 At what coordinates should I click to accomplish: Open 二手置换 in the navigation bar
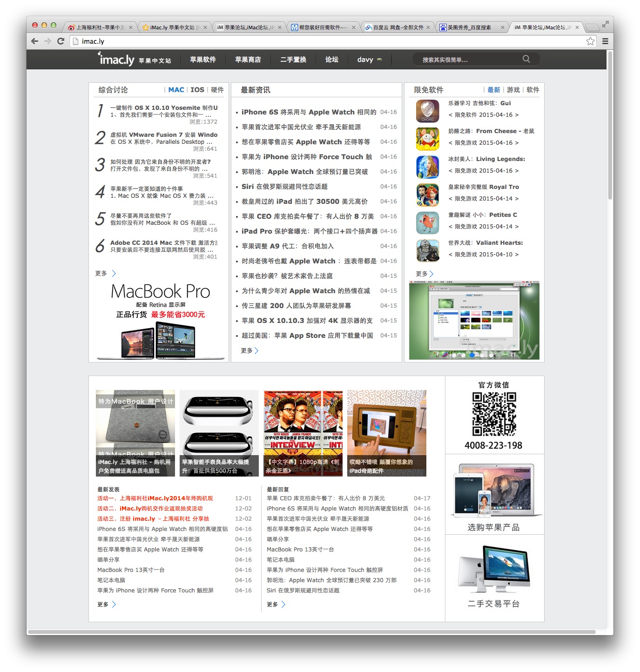tap(293, 60)
